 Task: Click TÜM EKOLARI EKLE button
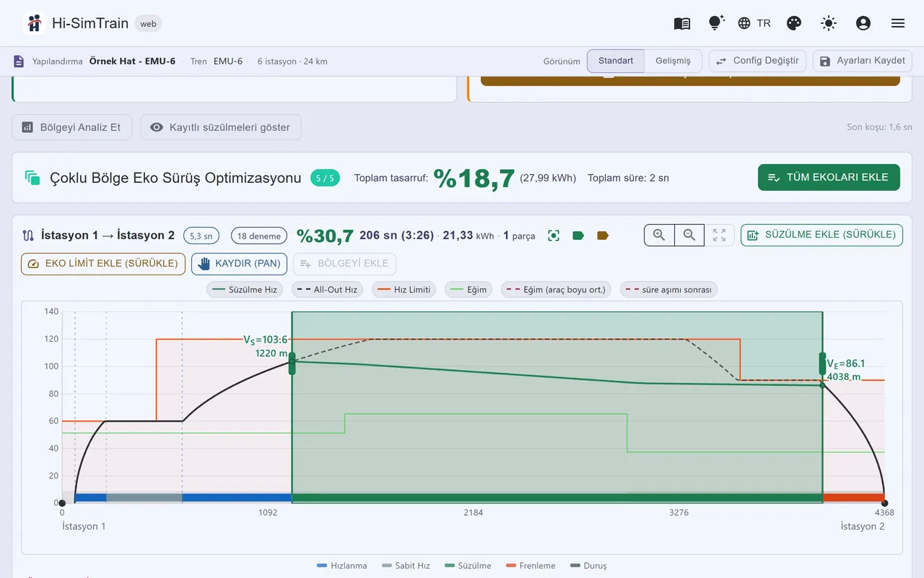[x=829, y=177]
